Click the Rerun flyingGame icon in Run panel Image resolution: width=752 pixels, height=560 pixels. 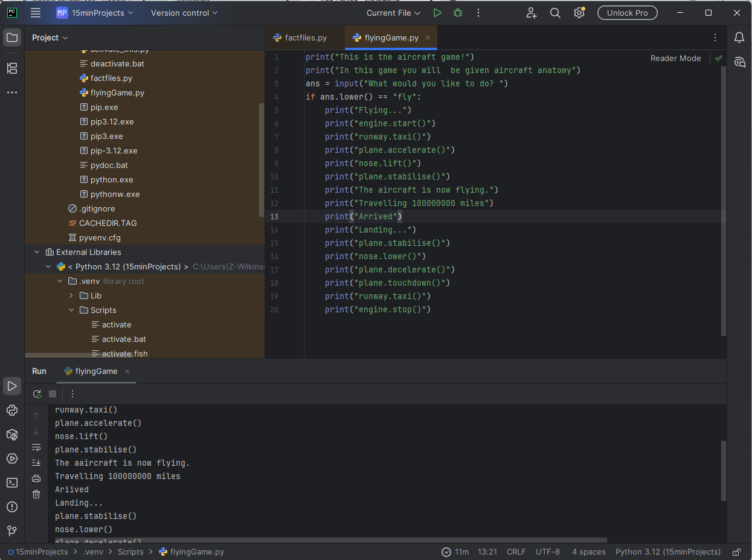[37, 394]
